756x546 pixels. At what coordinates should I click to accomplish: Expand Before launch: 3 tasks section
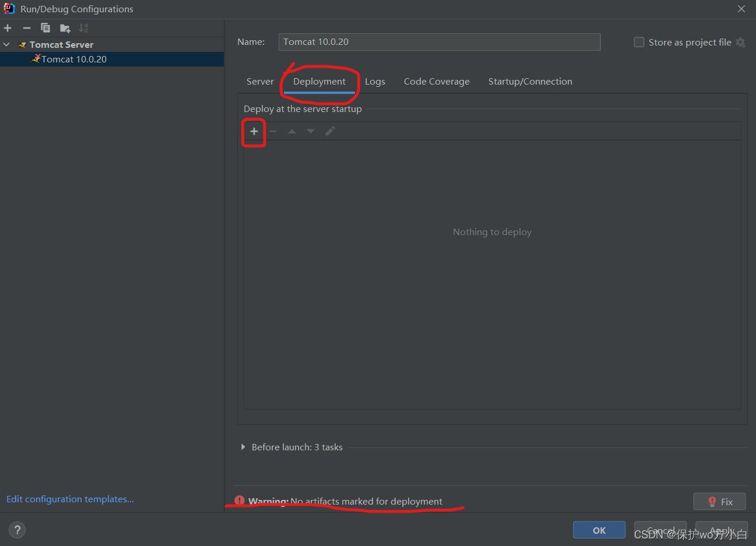click(243, 447)
